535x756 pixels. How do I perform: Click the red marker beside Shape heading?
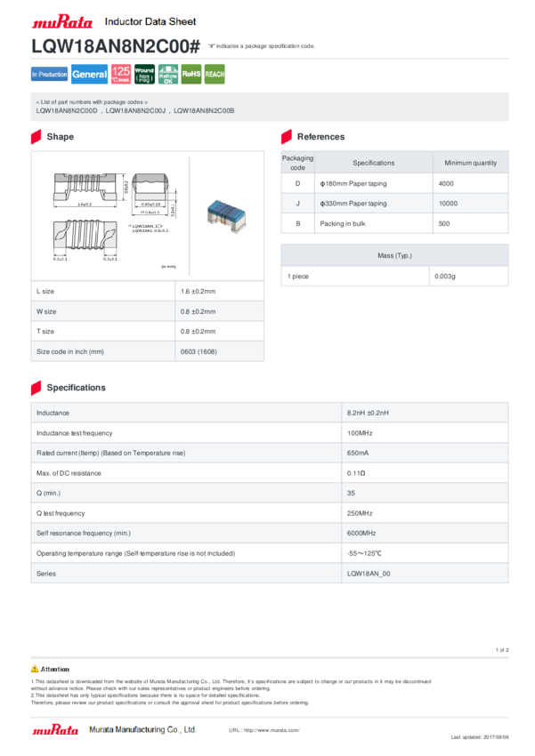(36, 137)
